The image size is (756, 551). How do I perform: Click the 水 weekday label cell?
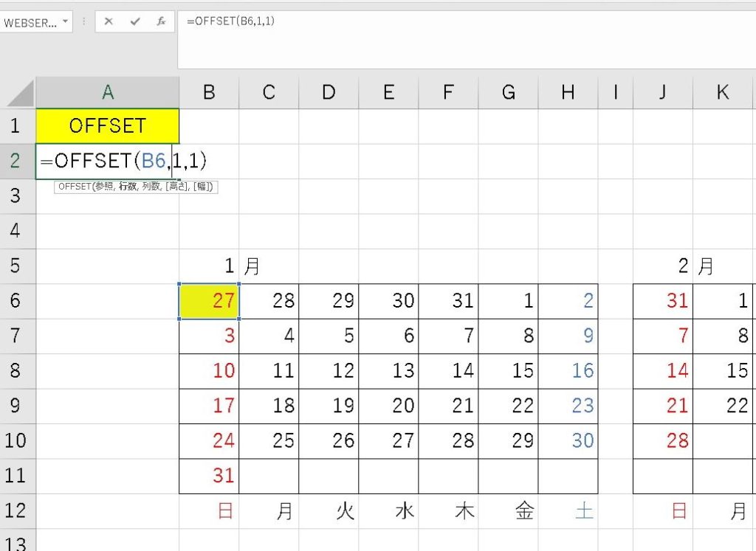[x=388, y=511]
